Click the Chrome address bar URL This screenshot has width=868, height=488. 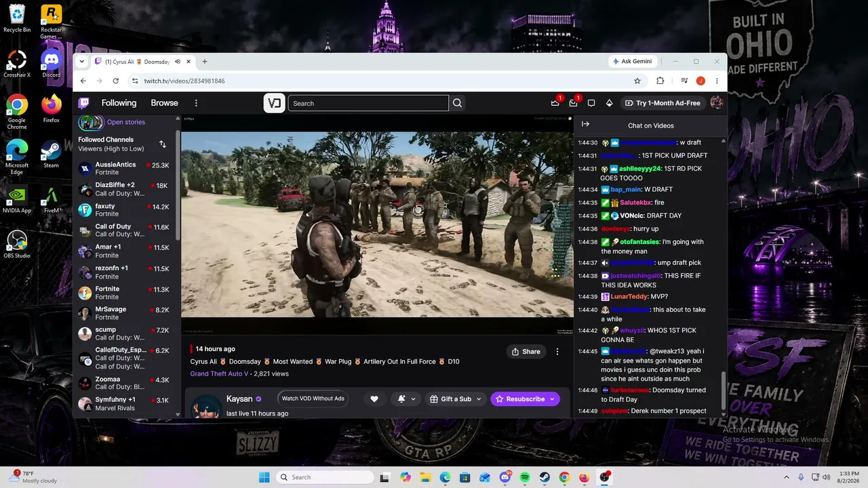(x=184, y=81)
